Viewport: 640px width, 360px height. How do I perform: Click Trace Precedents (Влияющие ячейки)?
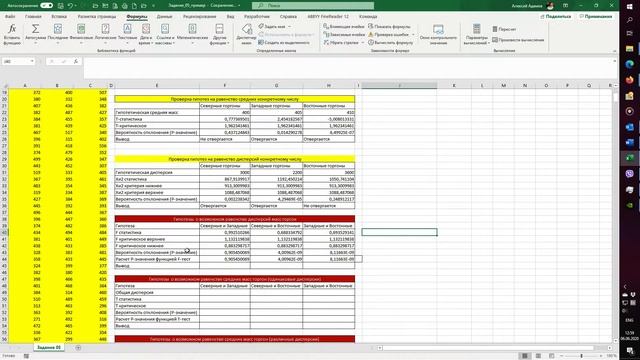[x=344, y=27]
